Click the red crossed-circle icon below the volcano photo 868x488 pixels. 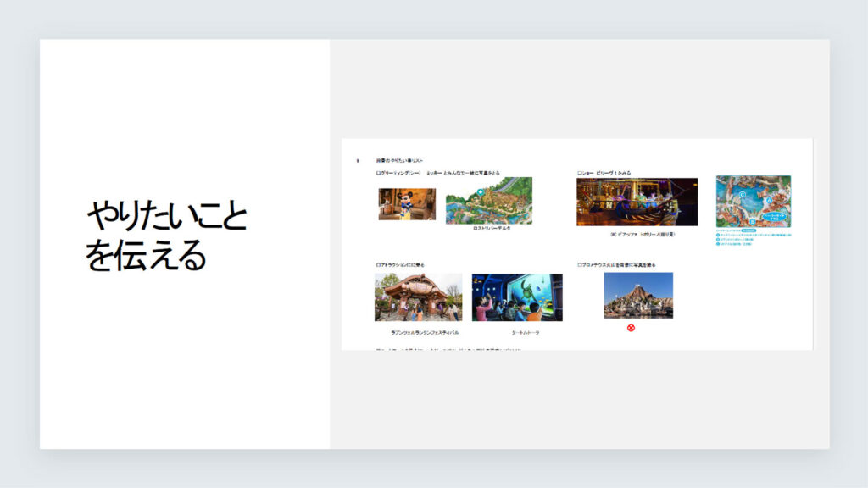tap(631, 328)
